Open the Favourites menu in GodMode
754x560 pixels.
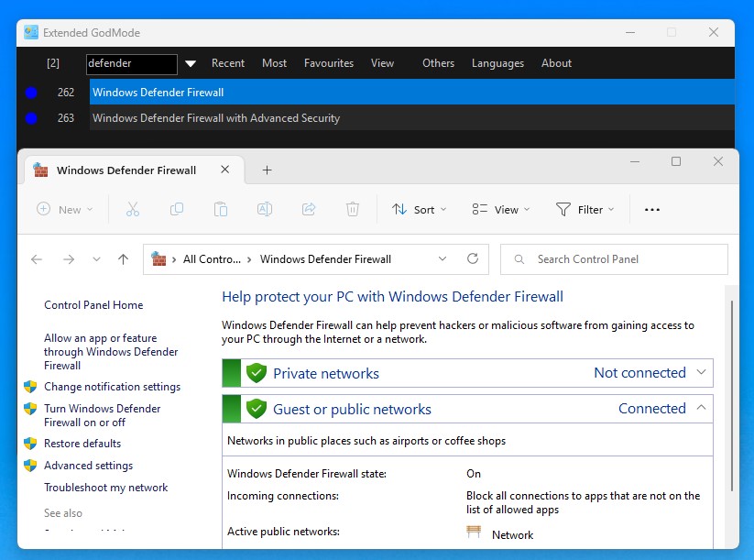click(328, 63)
